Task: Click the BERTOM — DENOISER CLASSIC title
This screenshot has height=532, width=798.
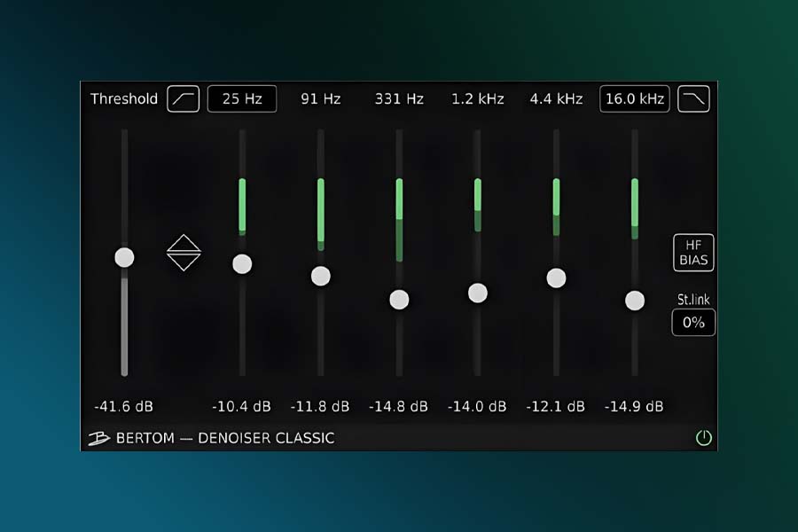Action: point(225,438)
